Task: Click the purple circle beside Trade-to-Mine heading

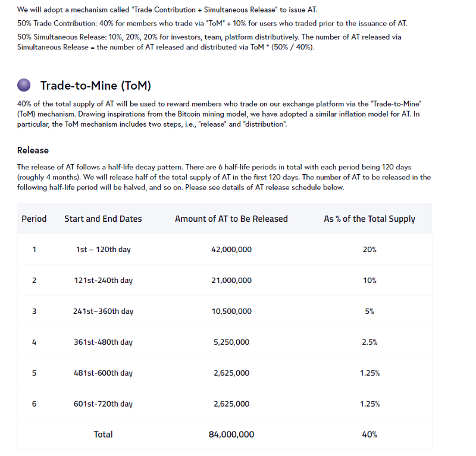Action: (x=24, y=85)
